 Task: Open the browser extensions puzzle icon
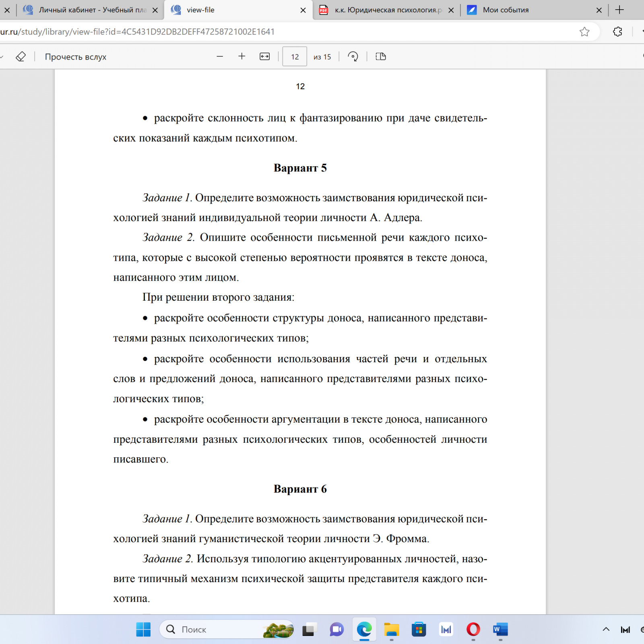click(617, 32)
